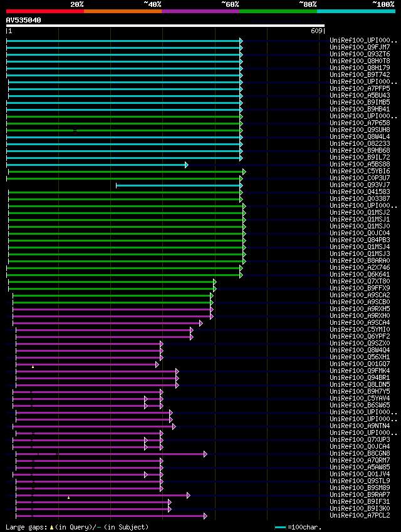This screenshot has width=401, height=532.
Task: Click the UniRef100_Q01JV4 hit name
Action: 360,474
